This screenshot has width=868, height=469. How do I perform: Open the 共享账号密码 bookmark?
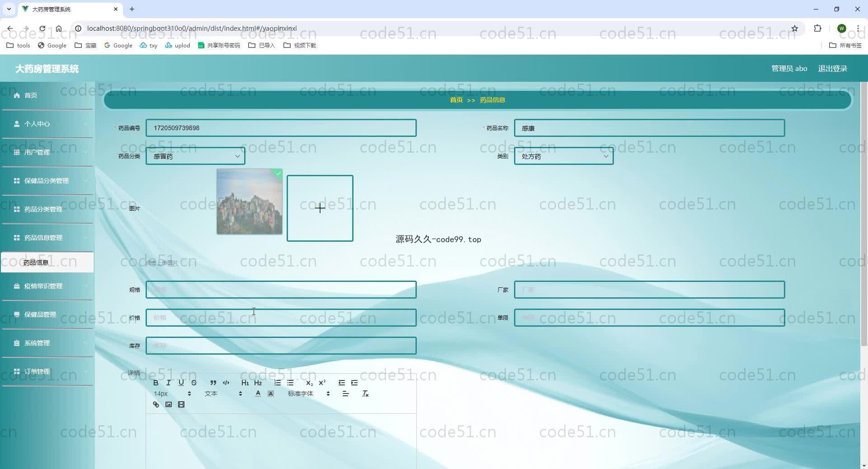click(219, 45)
